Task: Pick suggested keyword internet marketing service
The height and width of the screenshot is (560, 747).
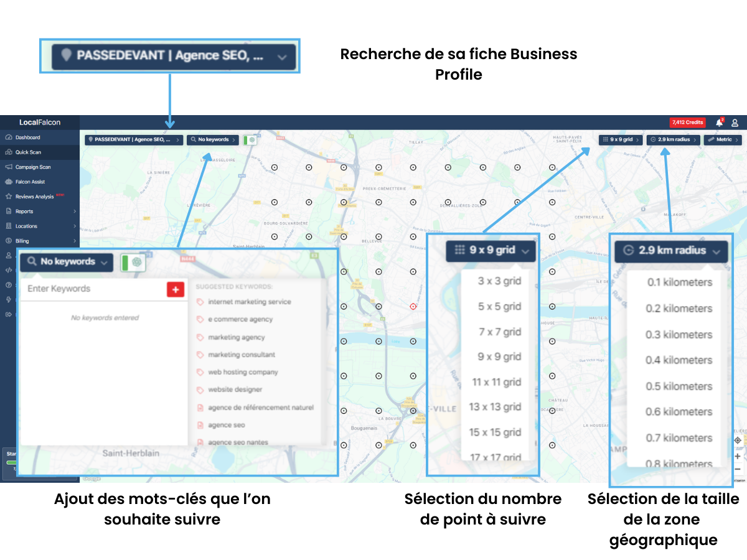Action: tap(249, 302)
